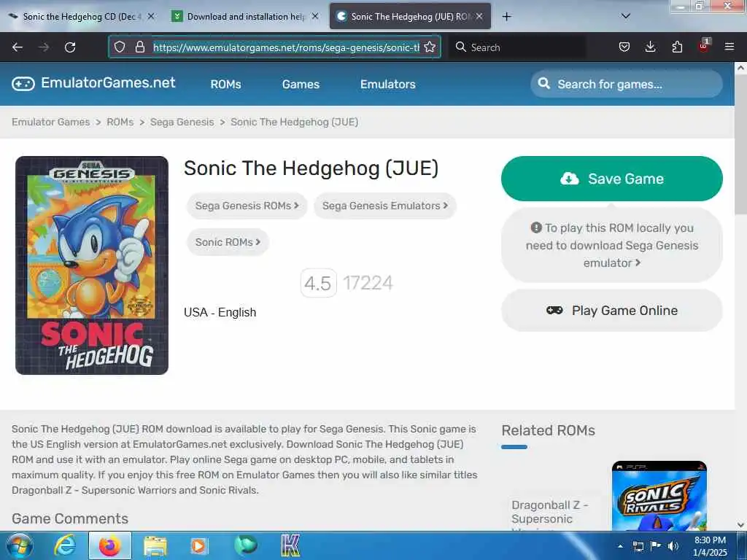Open Sonic Rivals related ROM thumbnail

pos(659,495)
